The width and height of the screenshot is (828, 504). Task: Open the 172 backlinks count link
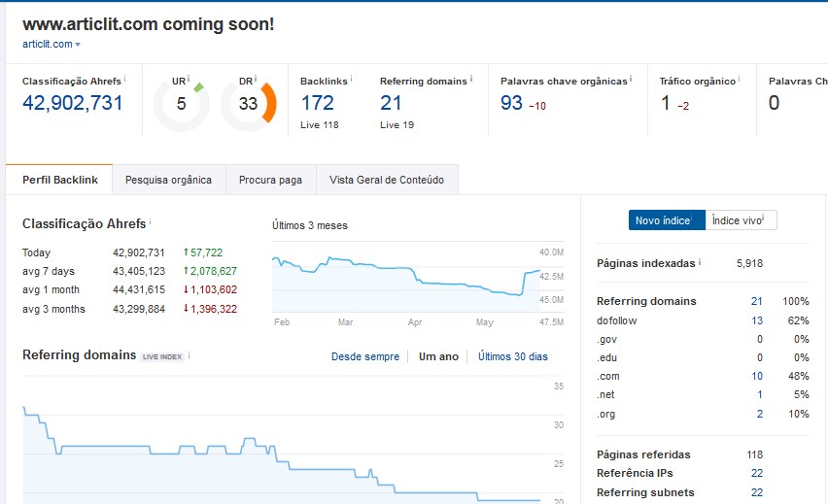(317, 103)
